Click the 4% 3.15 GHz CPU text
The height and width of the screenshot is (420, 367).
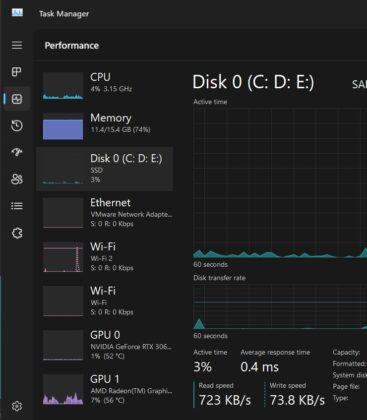111,89
